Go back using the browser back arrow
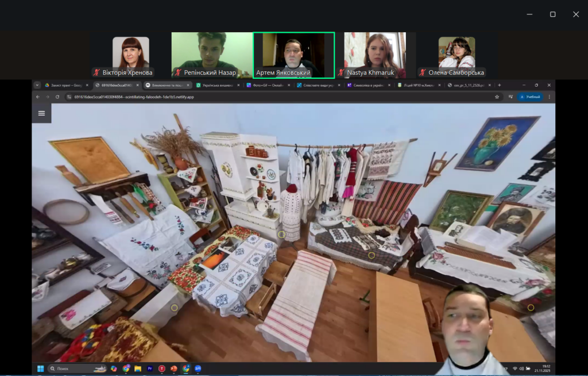Screen dimensions: 588x376 (x=38, y=97)
